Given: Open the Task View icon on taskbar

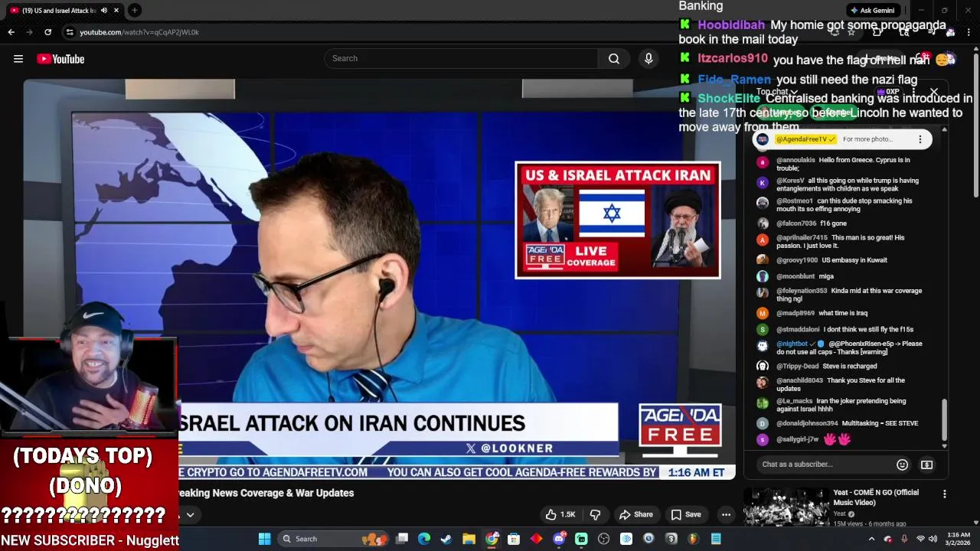Looking at the screenshot, I should pyautogui.click(x=402, y=539).
